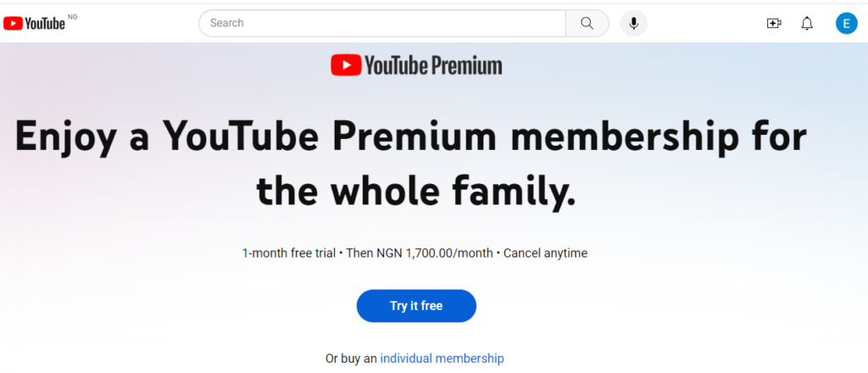Open the account menu via the E avatar
Image resolution: width=868 pixels, height=373 pixels.
(847, 23)
